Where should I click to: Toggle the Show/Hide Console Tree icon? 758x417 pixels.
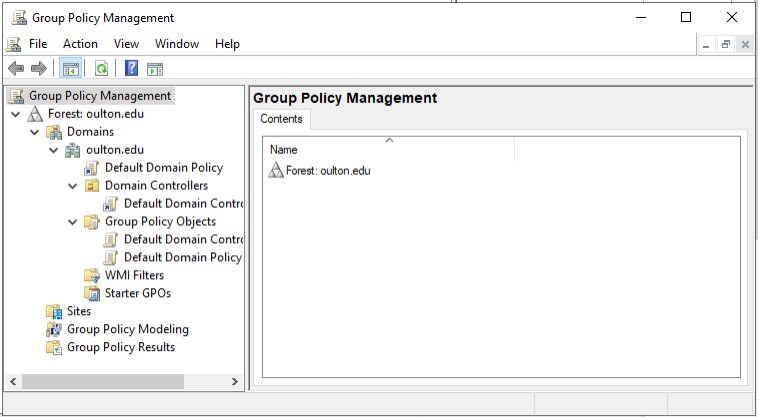tap(70, 69)
